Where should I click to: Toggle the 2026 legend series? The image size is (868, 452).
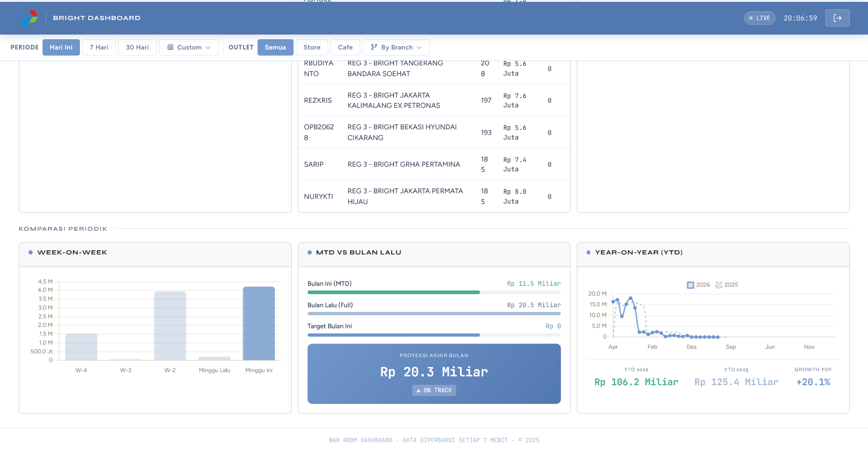click(x=698, y=285)
